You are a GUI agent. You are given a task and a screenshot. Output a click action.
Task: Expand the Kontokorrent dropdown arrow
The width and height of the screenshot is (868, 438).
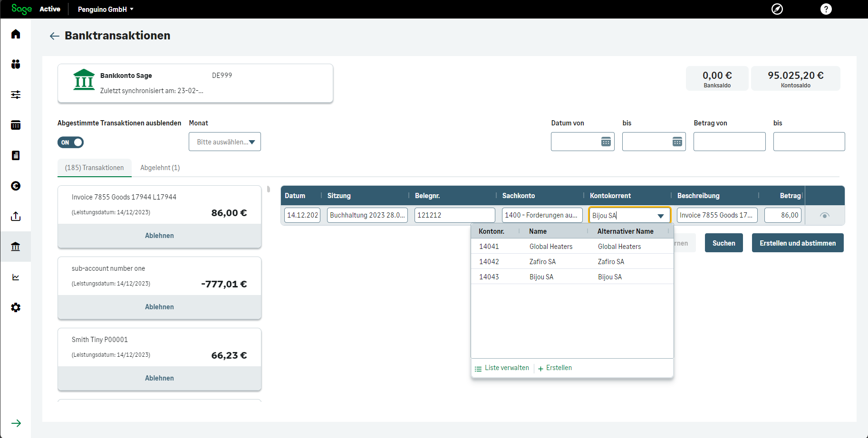(660, 216)
